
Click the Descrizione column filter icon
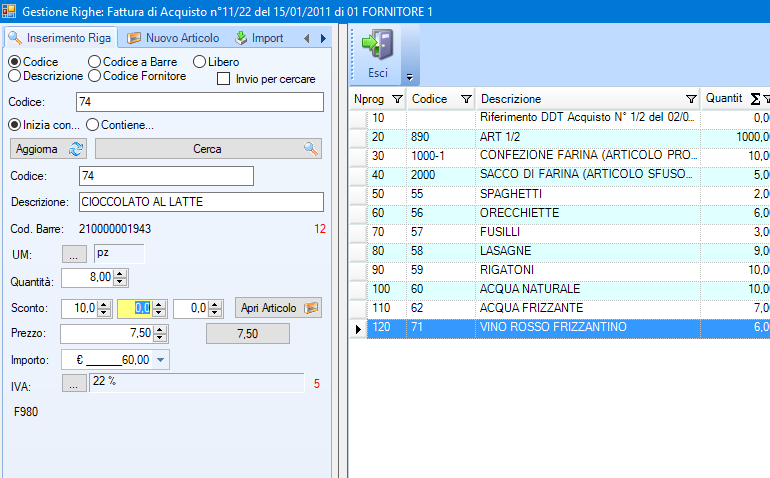click(x=691, y=99)
